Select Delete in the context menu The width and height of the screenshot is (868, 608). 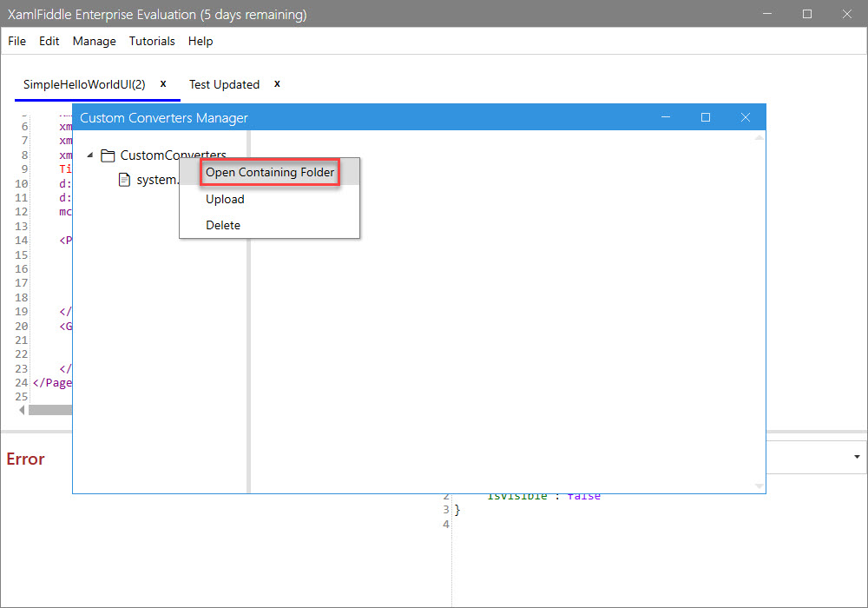coord(223,225)
